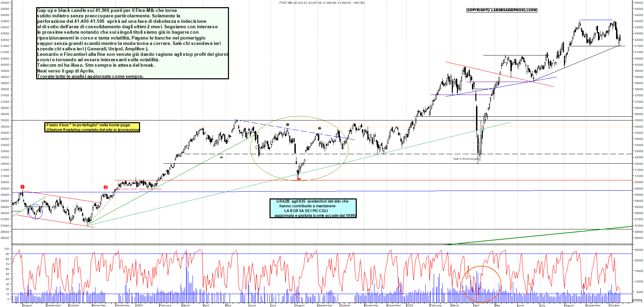Click the 2024 label on the time axis
This screenshot has width=644, height=307.
[139, 305]
